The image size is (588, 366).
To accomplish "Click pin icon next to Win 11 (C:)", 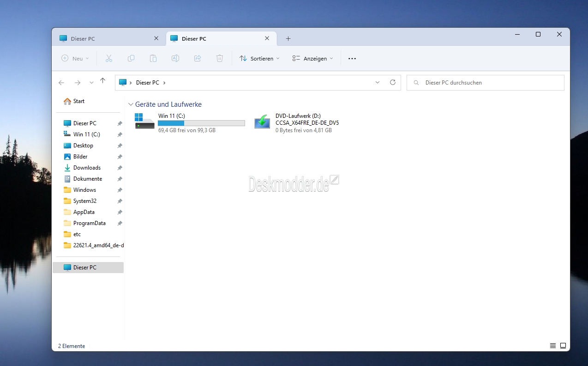I will (x=120, y=134).
